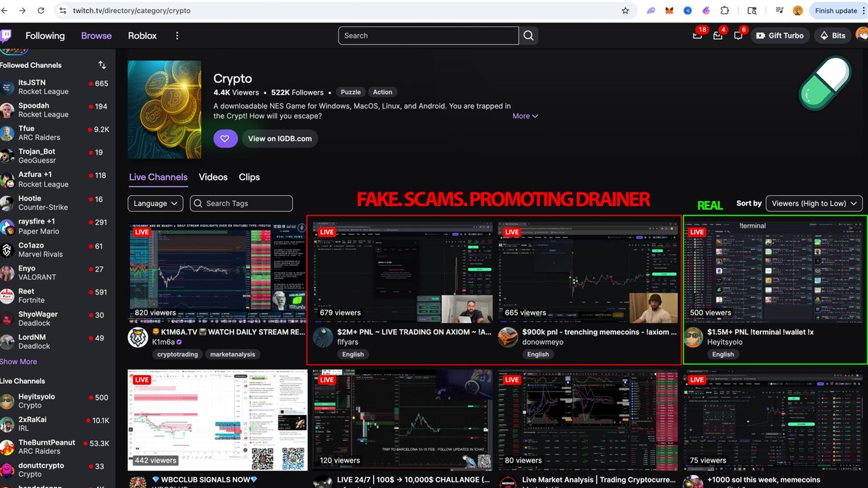The height and width of the screenshot is (488, 868).
Task: Click the Bits button
Action: click(833, 35)
